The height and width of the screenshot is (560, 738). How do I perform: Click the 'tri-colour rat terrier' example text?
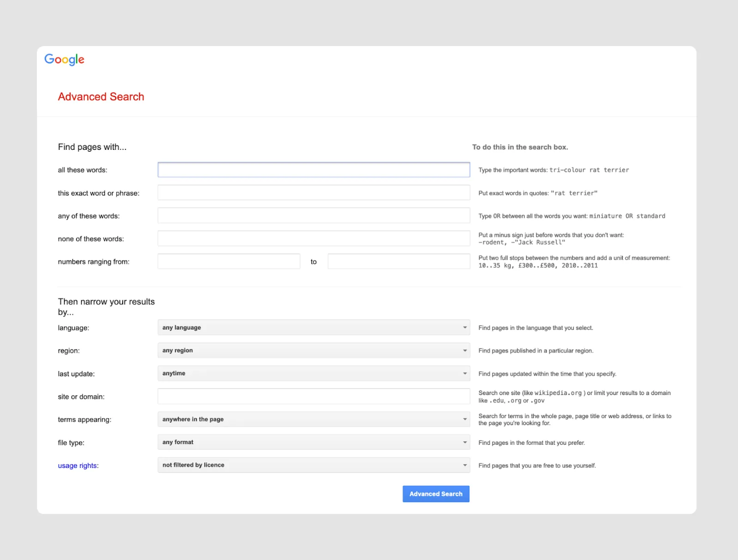point(589,170)
